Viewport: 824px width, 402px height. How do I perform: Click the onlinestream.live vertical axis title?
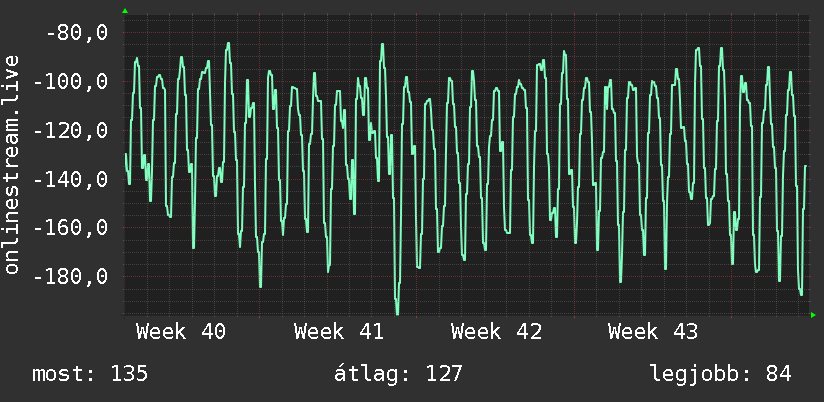tap(12, 164)
